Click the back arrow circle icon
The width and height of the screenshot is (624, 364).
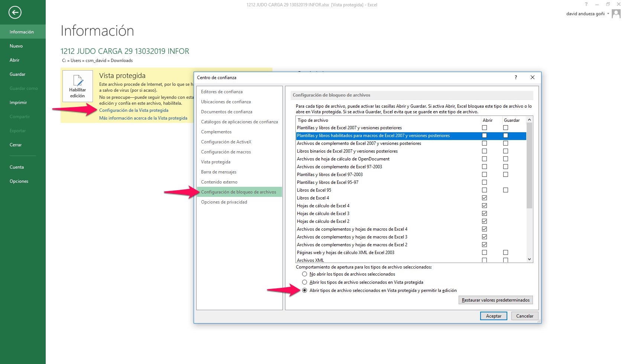click(15, 13)
